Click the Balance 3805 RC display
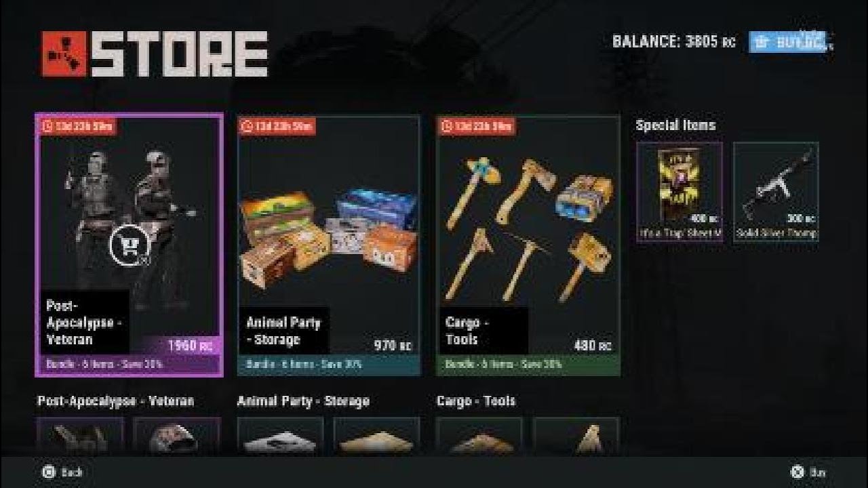868x488 pixels. [674, 41]
